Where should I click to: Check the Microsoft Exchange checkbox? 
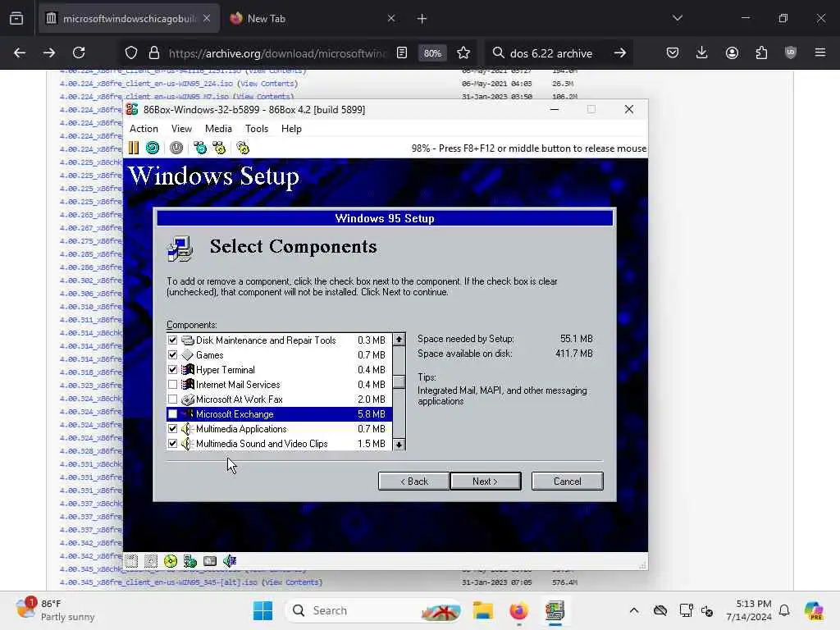point(172,413)
